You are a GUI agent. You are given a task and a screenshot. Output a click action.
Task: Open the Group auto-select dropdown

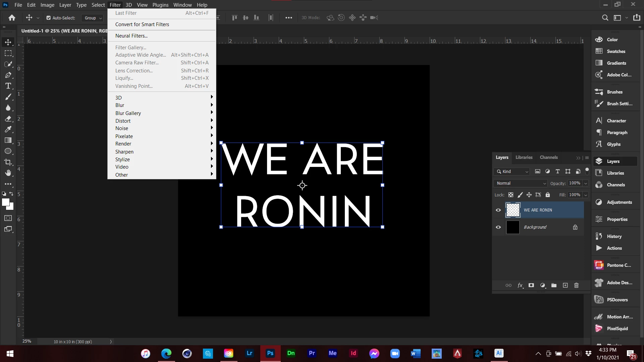point(93,18)
